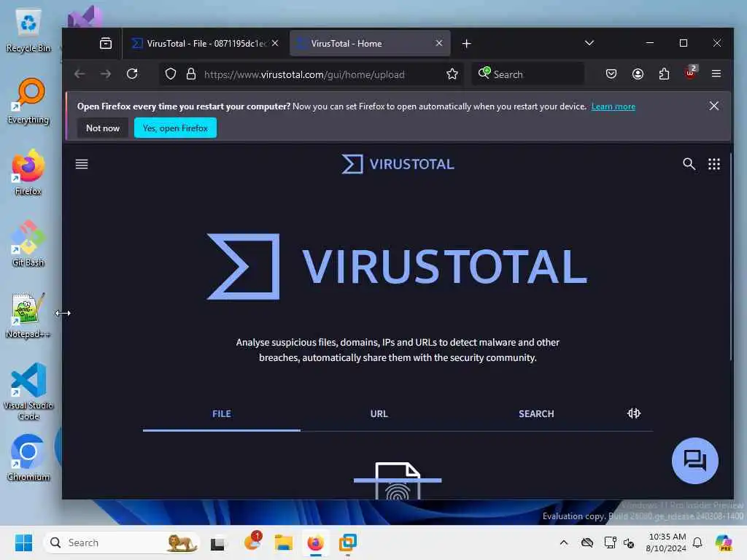Viewport: 747px width, 560px height.
Task: Open the Firefox desktop shortcut
Action: pyautogui.click(x=28, y=172)
